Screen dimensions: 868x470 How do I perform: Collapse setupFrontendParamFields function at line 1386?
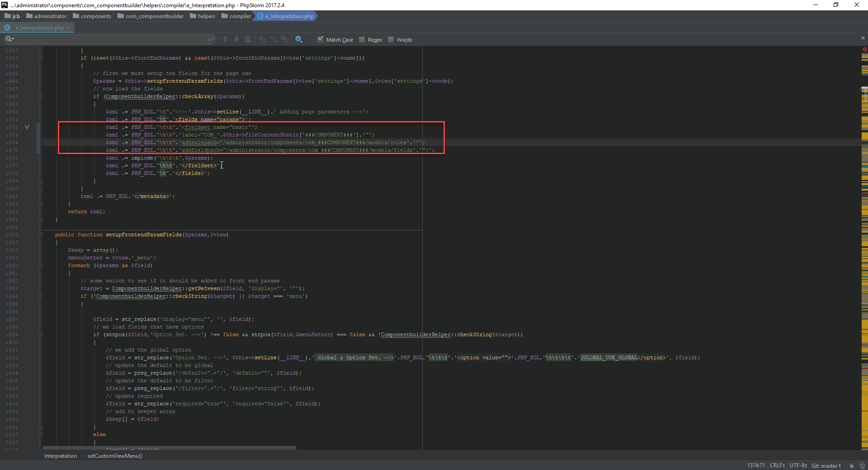40,235
